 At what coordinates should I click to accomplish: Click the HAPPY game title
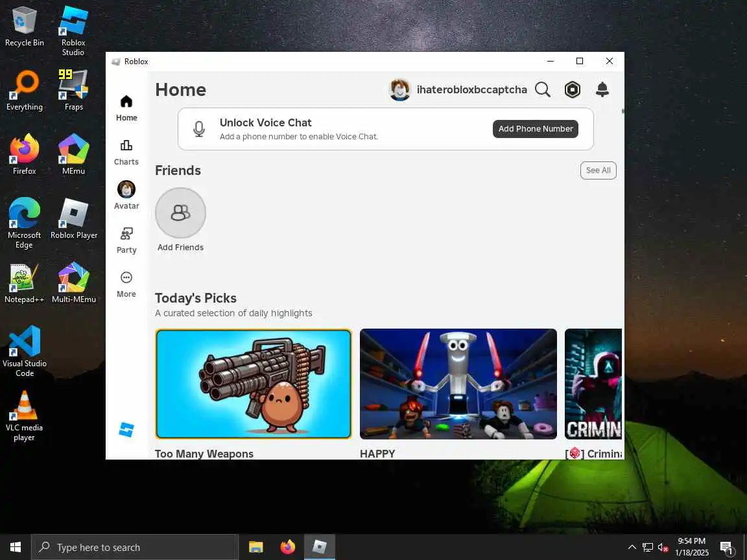pos(377,454)
